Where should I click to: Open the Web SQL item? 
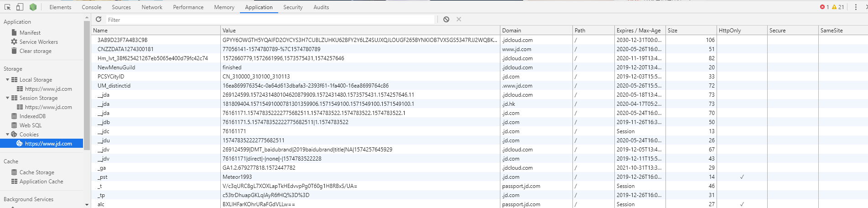pos(30,125)
